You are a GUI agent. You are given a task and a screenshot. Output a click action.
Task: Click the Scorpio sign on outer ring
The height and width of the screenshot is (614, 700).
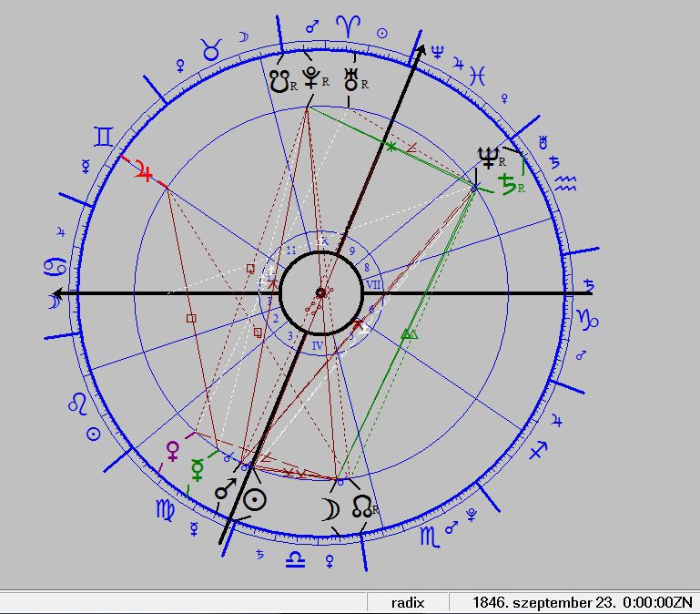point(428,537)
